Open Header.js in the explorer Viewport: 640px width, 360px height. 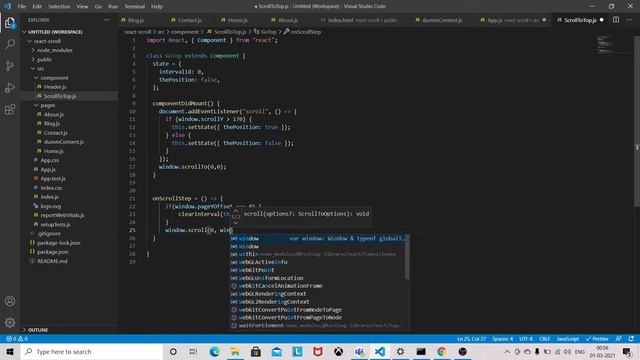55,87
